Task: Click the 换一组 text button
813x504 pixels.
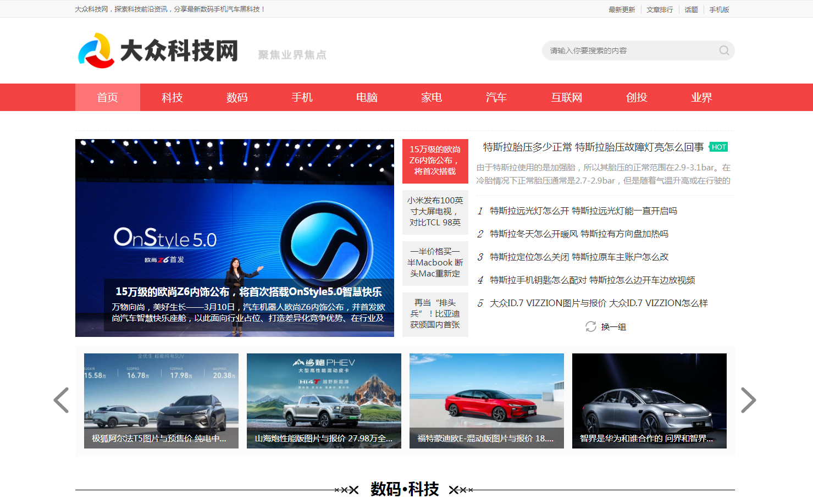Action: click(x=613, y=327)
